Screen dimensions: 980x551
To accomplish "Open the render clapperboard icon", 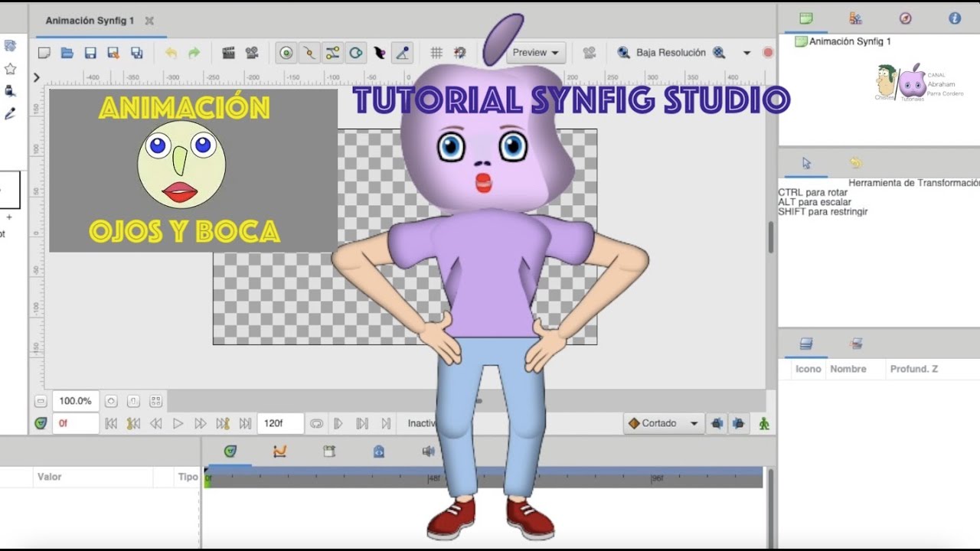I will click(x=228, y=53).
